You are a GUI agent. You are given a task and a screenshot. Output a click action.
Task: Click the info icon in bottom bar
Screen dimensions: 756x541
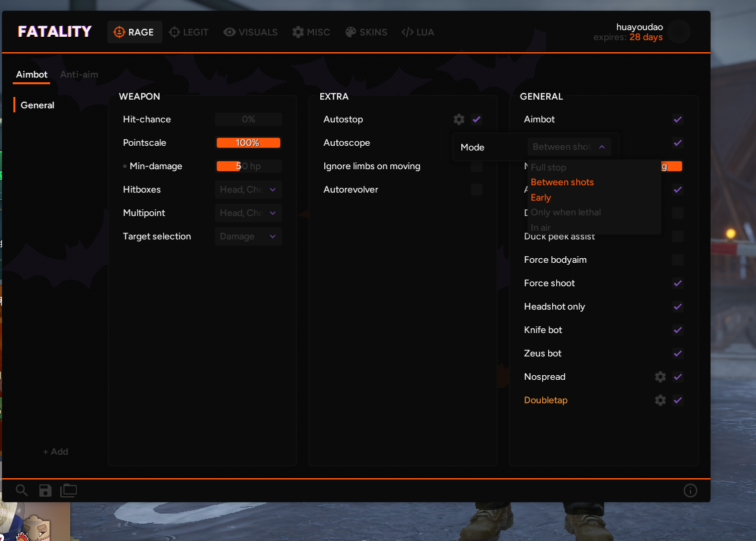point(690,491)
